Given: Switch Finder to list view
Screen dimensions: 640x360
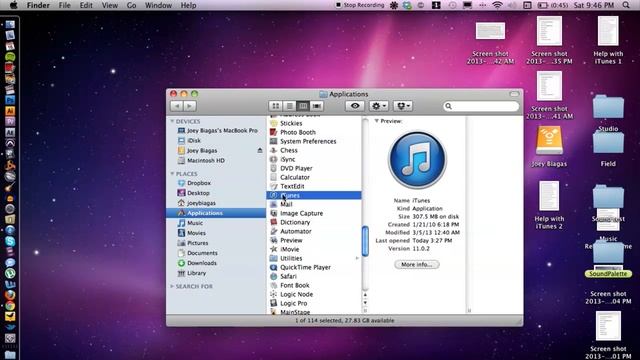Looking at the screenshot, I should [x=289, y=106].
